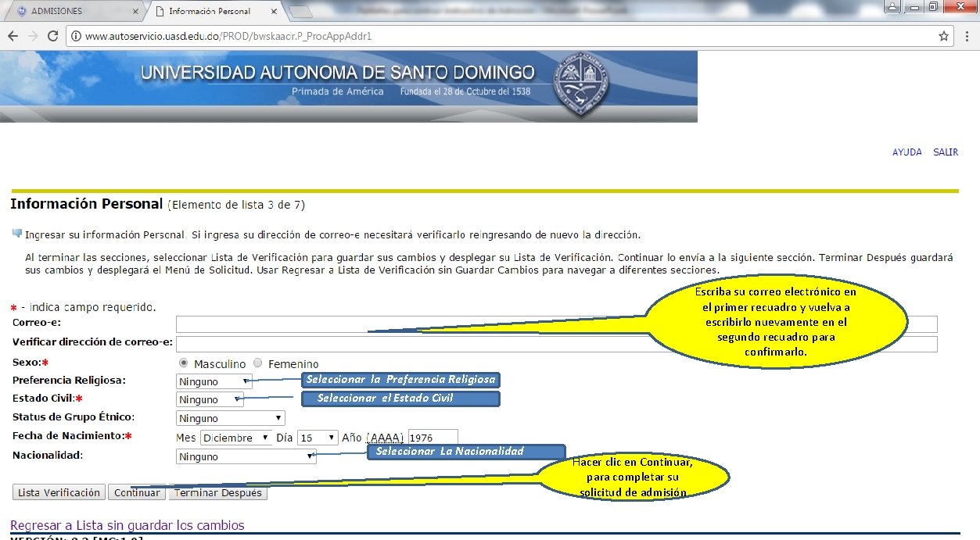Click the Continuar button

point(136,492)
